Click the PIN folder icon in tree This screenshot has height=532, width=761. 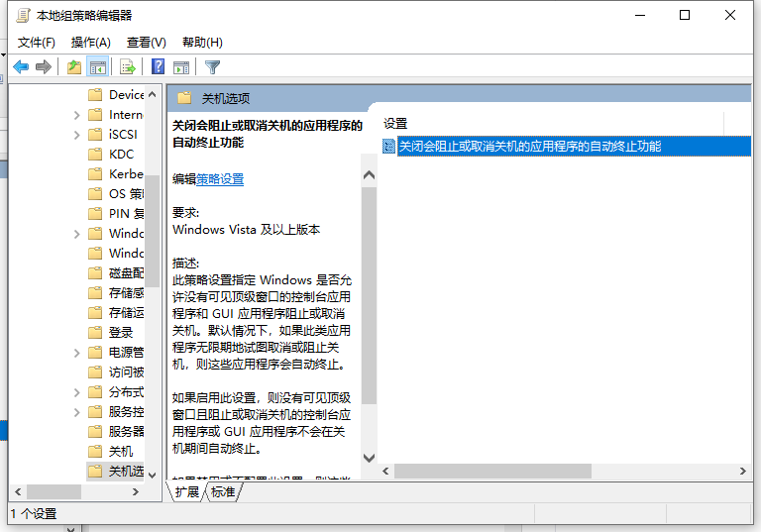pos(95,213)
